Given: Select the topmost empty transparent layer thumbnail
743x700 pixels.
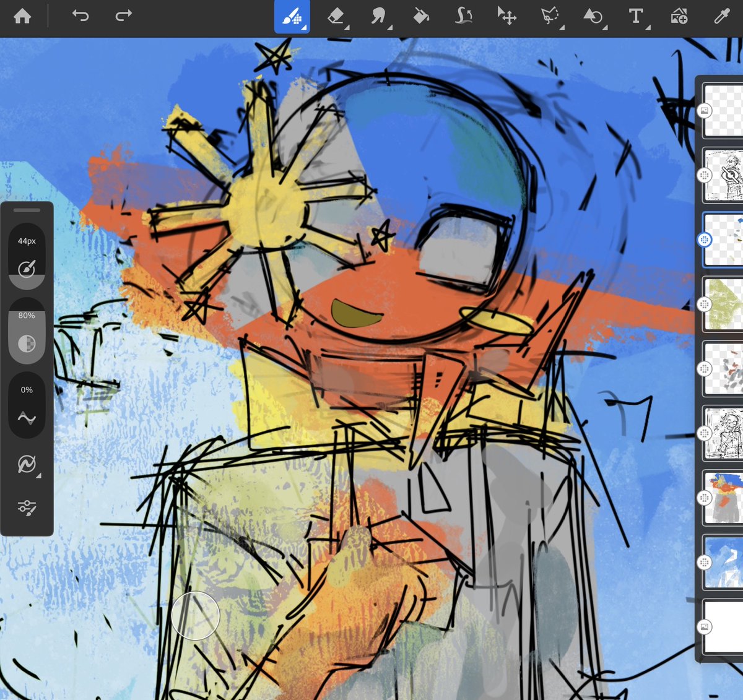Looking at the screenshot, I should [x=723, y=111].
